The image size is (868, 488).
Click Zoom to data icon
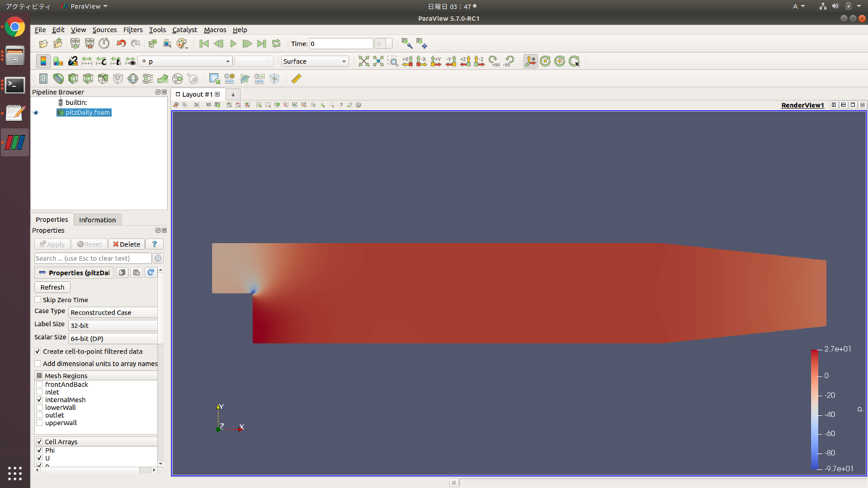click(x=378, y=61)
